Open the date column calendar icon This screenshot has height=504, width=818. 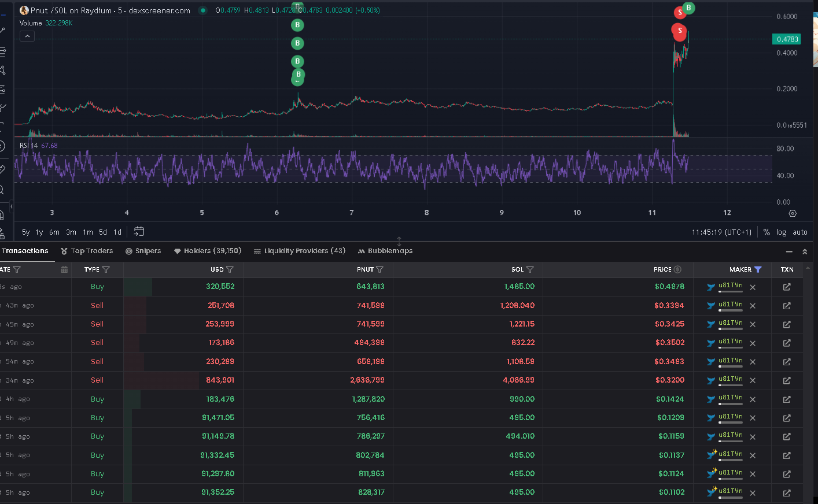coord(64,269)
